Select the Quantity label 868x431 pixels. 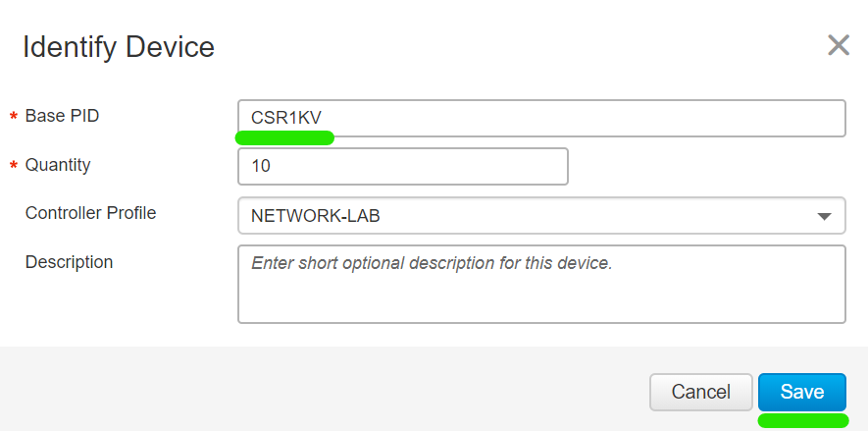pyautogui.click(x=58, y=165)
